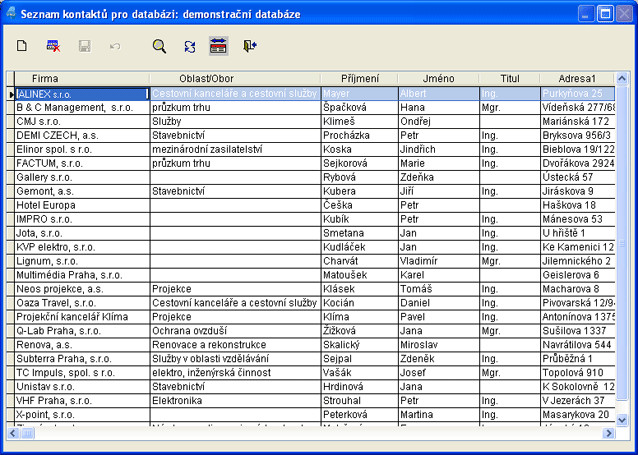Click the current-row arrow beside ALINEX

point(11,94)
